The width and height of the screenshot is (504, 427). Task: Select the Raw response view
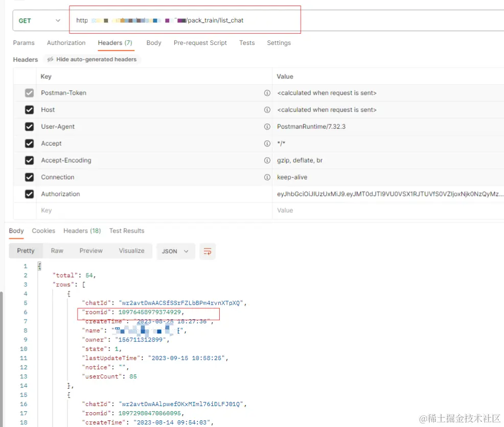pyautogui.click(x=57, y=251)
